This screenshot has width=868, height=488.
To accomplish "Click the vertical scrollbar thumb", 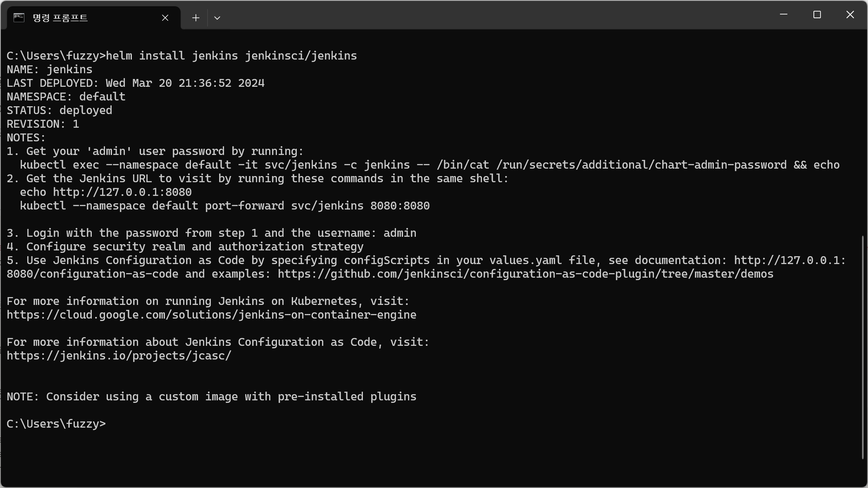I will [x=862, y=347].
